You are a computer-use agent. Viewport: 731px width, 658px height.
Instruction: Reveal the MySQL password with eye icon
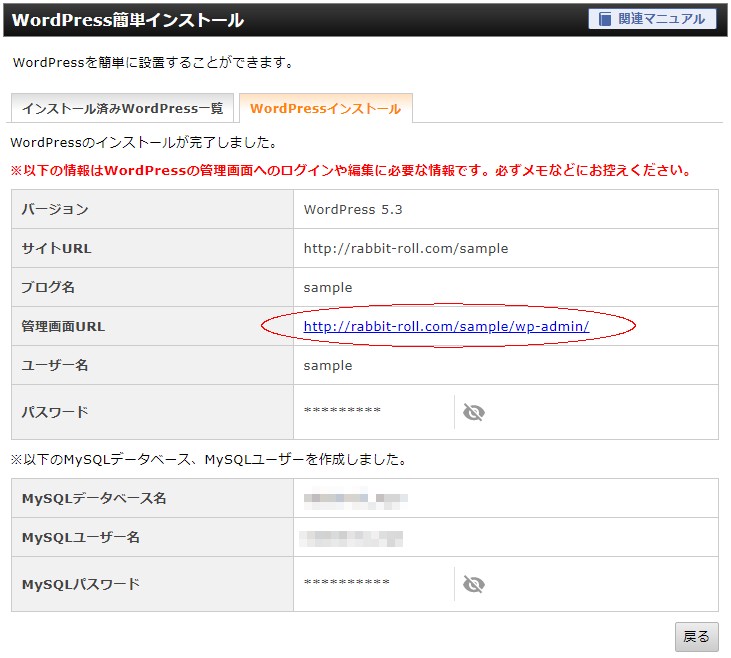point(474,584)
